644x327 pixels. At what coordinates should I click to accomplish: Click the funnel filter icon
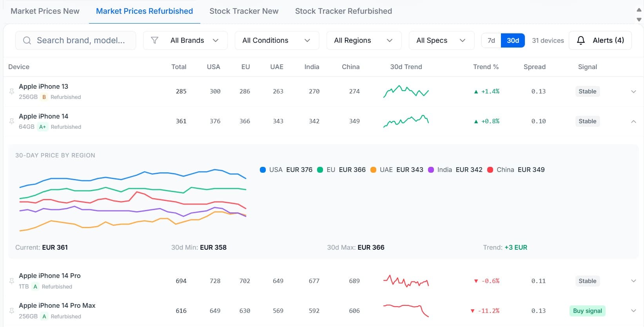[x=155, y=40]
